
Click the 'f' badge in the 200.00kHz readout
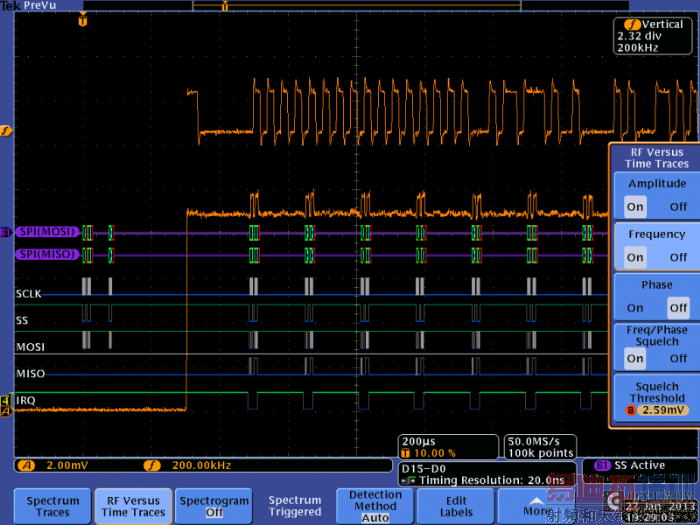click(x=152, y=466)
